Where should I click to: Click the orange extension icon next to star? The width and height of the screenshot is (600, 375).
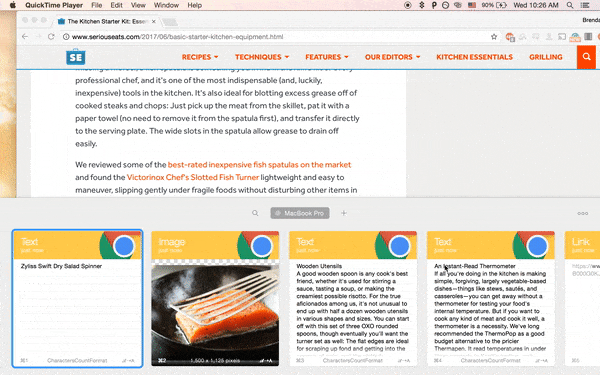[510, 37]
